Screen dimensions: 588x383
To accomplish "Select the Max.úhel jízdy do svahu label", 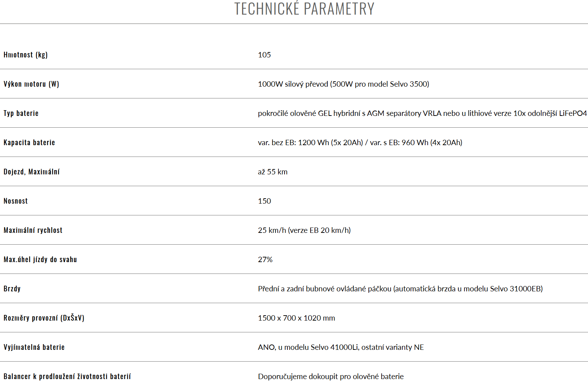I will tap(40, 259).
